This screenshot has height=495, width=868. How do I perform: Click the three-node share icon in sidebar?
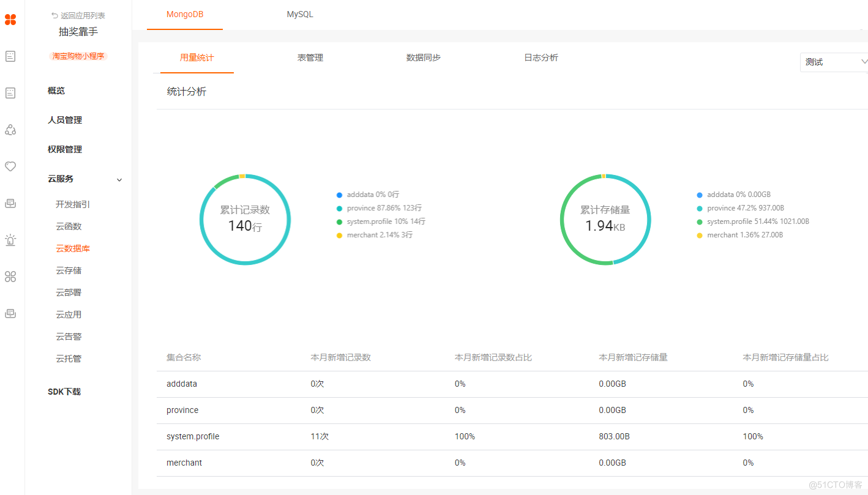coord(10,130)
